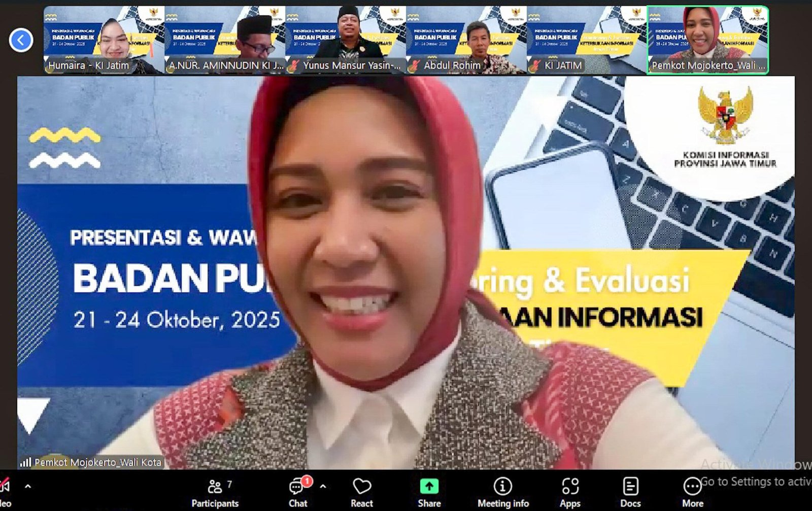Go to previous participants with blue arrow
The height and width of the screenshot is (511, 812).
point(21,40)
